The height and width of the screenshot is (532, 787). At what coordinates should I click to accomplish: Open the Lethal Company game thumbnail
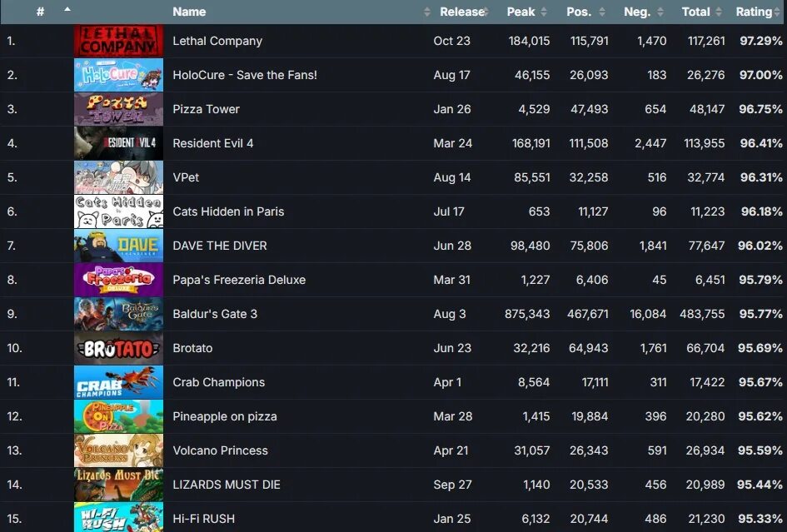(118, 41)
